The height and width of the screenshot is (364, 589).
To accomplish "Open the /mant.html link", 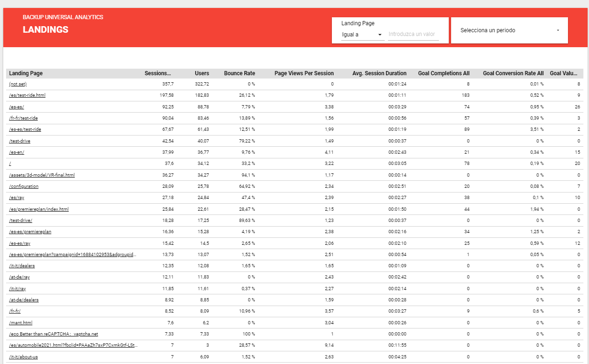I will tap(20, 323).
